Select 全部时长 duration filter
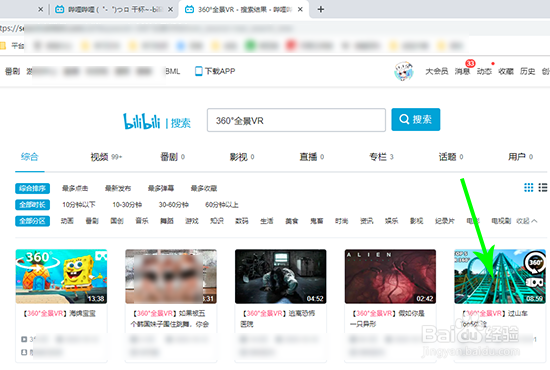The height and width of the screenshot is (370, 550). (x=32, y=204)
